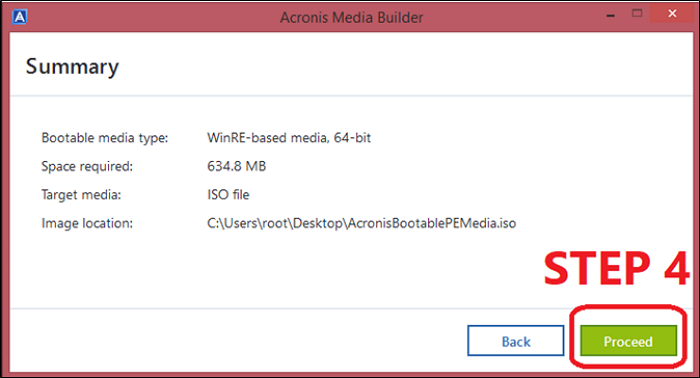
Task: Close the Acronis Media Builder window
Action: click(x=672, y=13)
